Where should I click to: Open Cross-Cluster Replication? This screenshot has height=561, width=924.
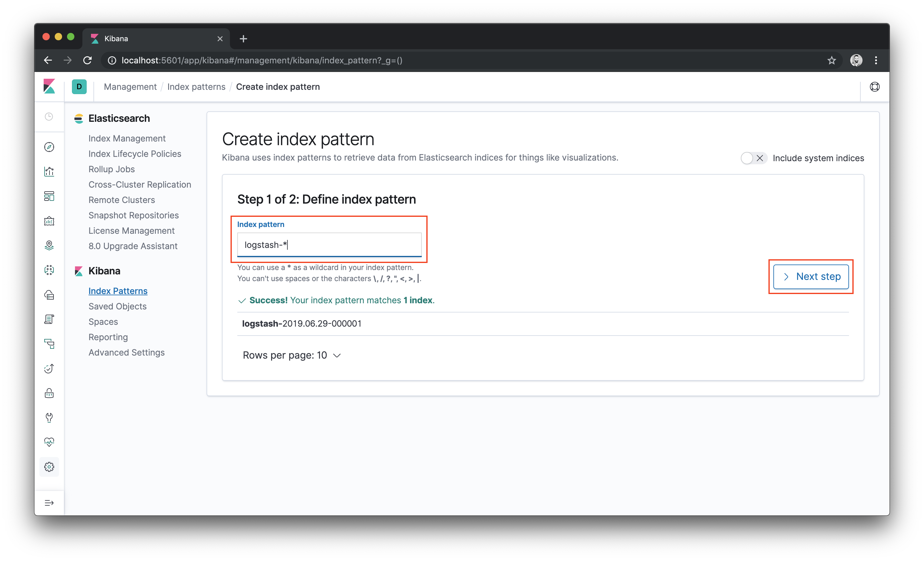click(140, 185)
